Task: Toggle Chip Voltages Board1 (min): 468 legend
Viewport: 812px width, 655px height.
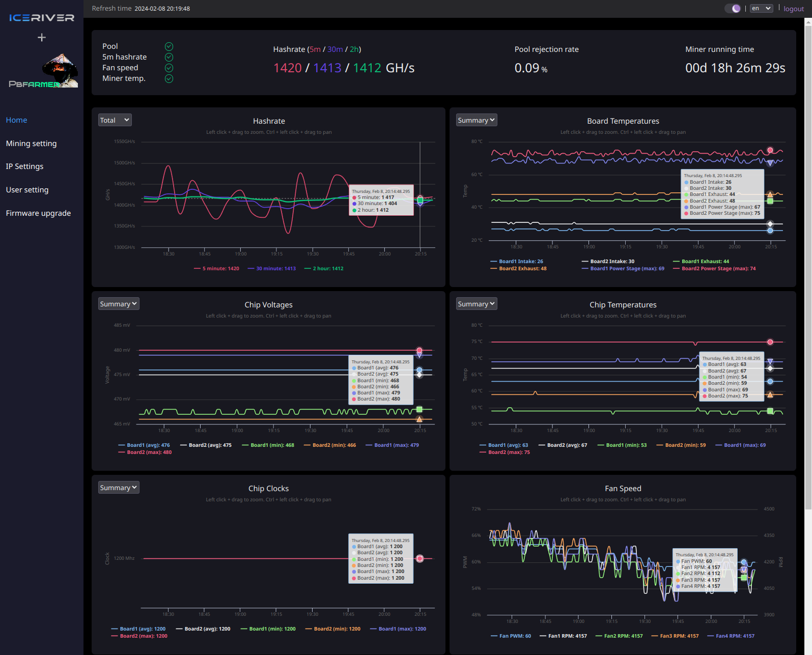Action: click(268, 445)
